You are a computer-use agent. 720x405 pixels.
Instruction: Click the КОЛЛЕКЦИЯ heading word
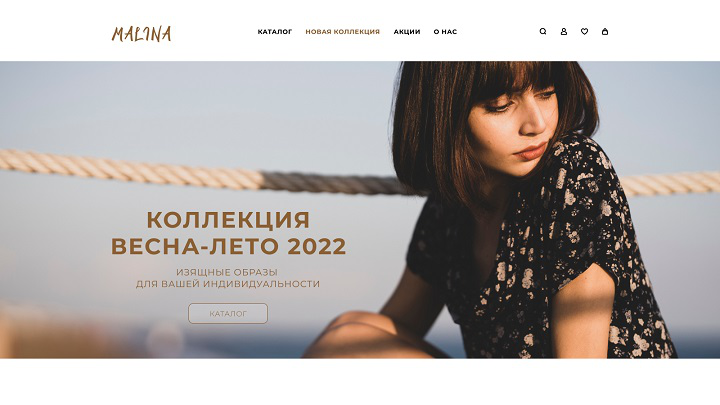pyautogui.click(x=228, y=220)
